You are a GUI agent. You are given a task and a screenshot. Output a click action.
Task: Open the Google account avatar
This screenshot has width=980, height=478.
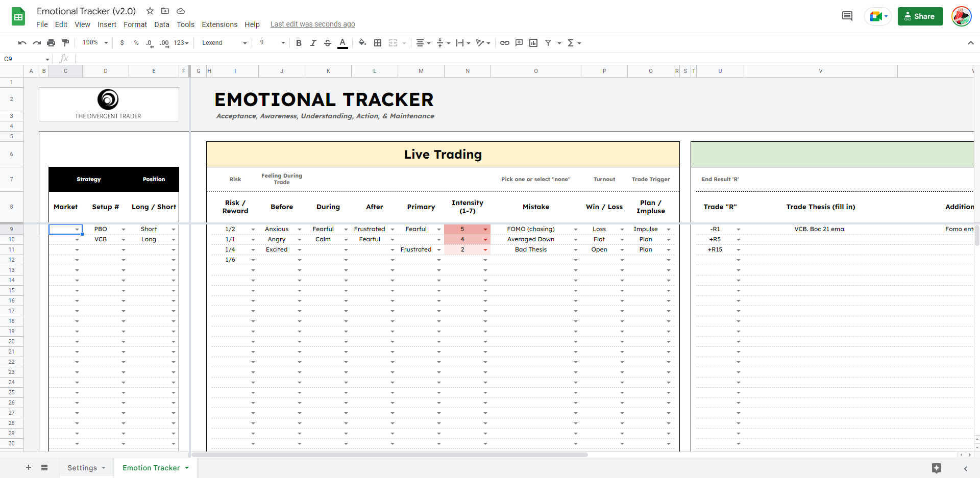962,16
